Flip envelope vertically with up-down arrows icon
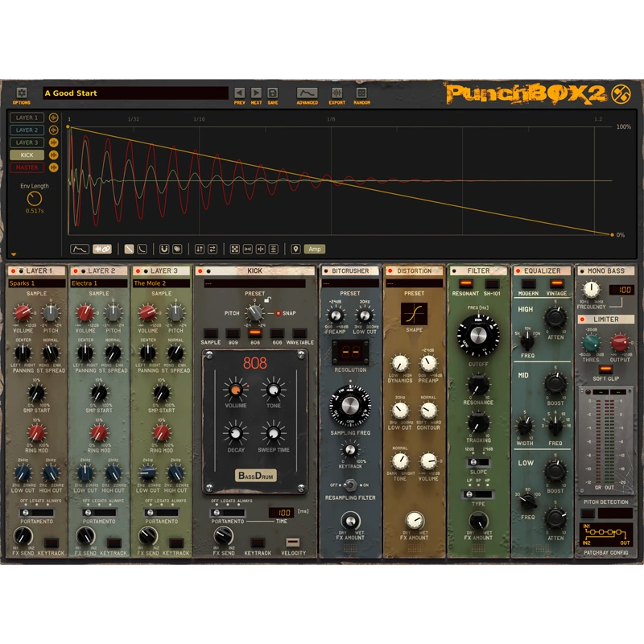This screenshot has width=644, height=644. [x=199, y=249]
